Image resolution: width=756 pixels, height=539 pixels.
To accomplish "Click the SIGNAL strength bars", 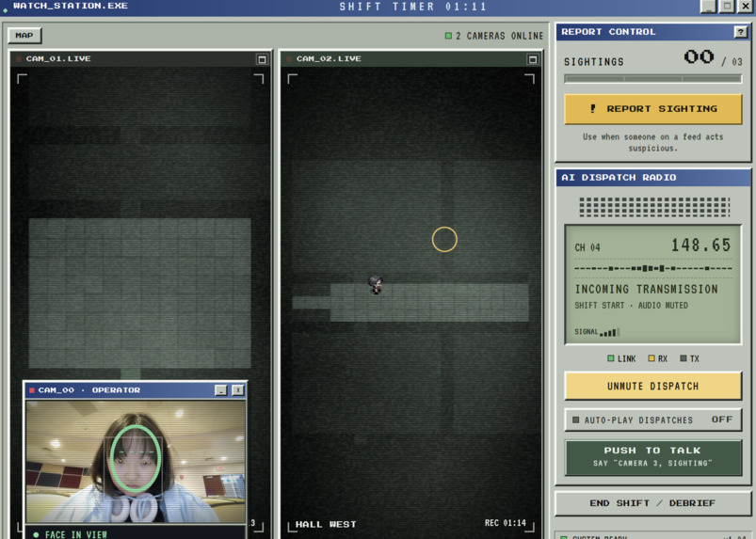I will [609, 332].
